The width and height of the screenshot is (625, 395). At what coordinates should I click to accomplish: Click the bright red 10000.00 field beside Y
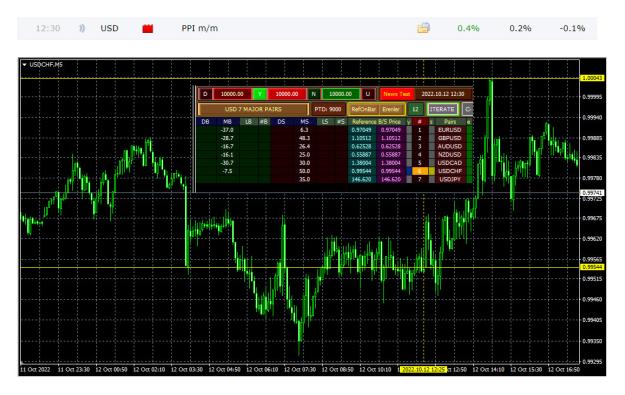point(287,94)
